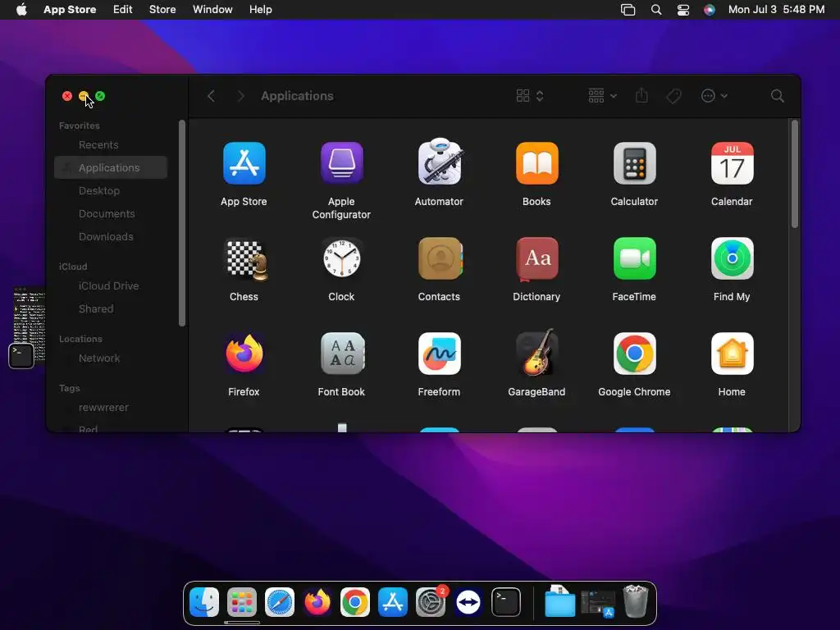
Task: Select the GarageBand guitar icon
Action: click(537, 353)
